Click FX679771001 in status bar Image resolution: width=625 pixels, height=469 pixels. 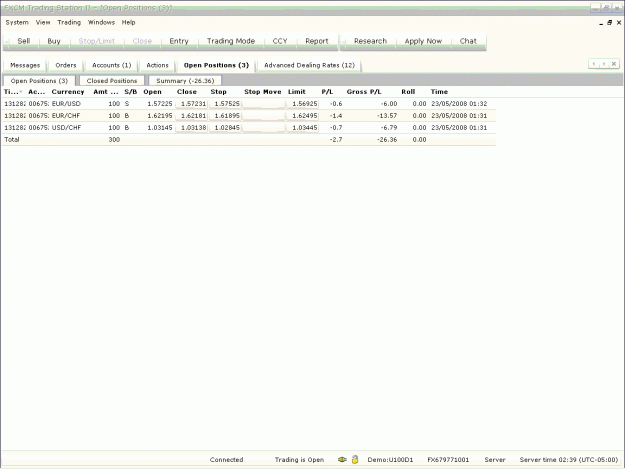[x=448, y=459]
